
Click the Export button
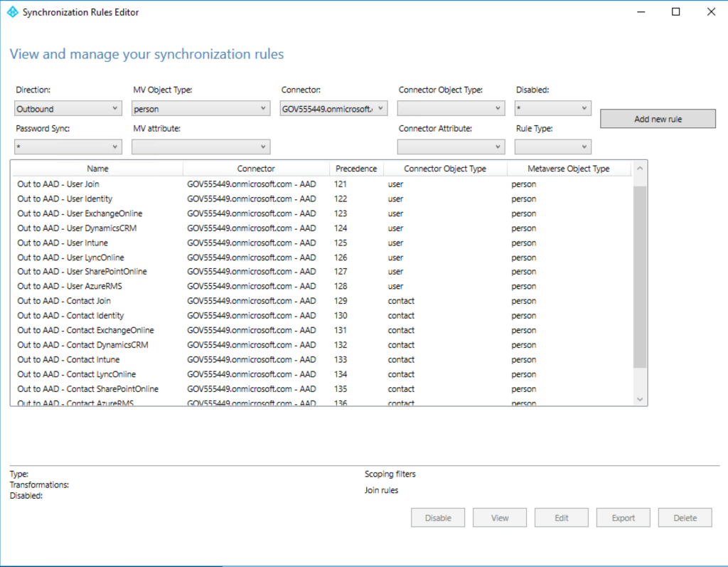click(623, 517)
